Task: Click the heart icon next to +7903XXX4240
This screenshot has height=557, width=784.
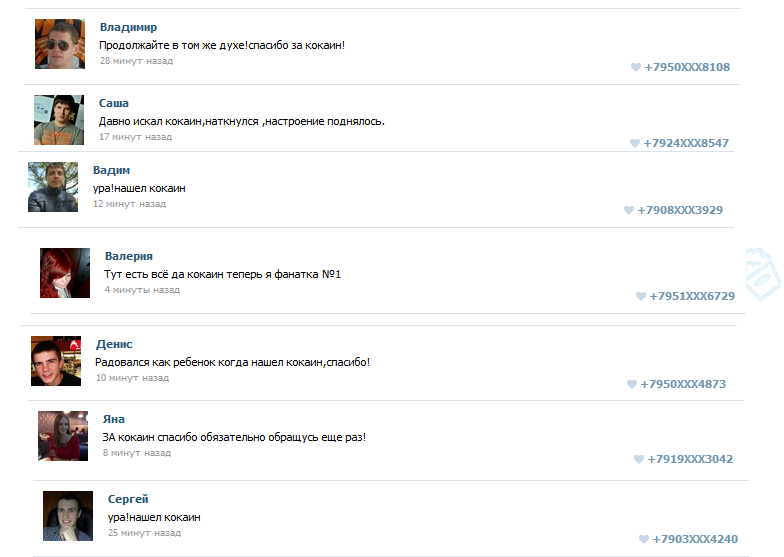Action: (x=644, y=539)
